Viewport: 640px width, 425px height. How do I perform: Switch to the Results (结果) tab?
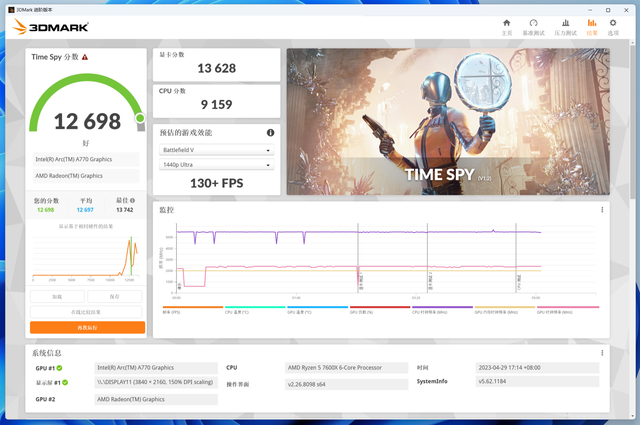[x=592, y=26]
